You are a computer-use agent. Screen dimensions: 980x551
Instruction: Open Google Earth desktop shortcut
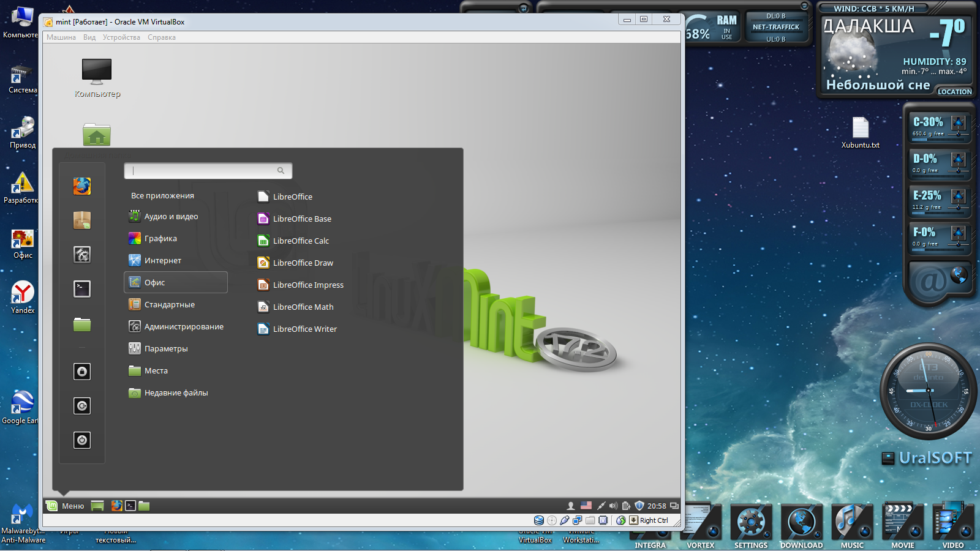coord(21,407)
